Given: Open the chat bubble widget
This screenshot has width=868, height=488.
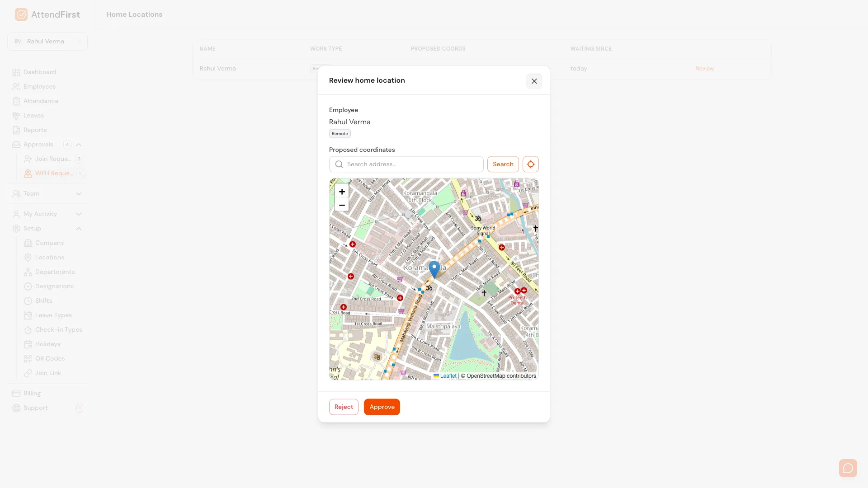Looking at the screenshot, I should [848, 468].
